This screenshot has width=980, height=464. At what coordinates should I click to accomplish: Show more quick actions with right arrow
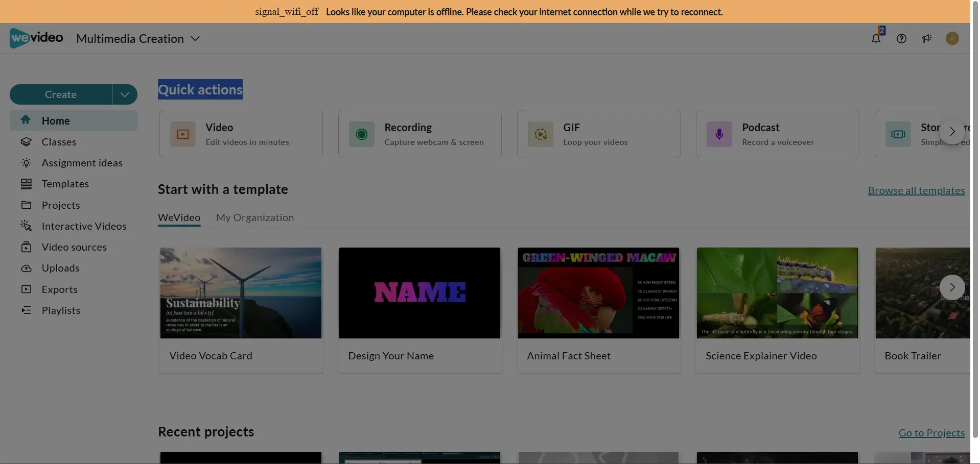[952, 132]
